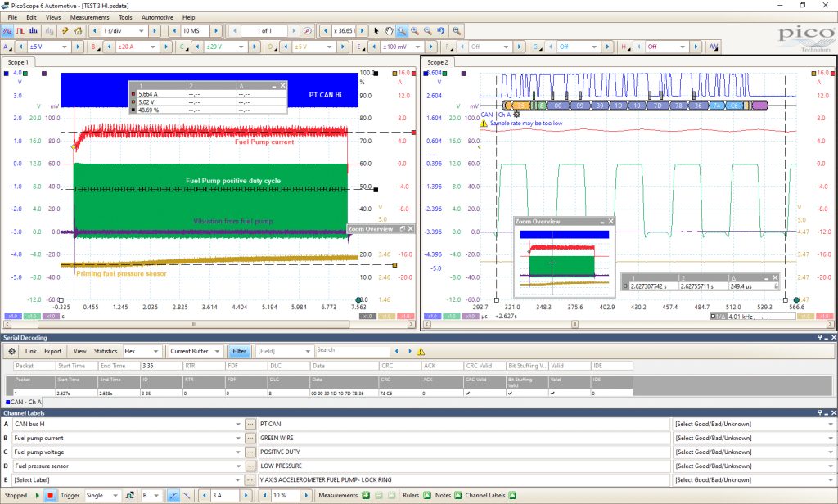The width and height of the screenshot is (838, 504).
Task: Increase trigger threshold 3 A arrow
Action: tap(246, 496)
